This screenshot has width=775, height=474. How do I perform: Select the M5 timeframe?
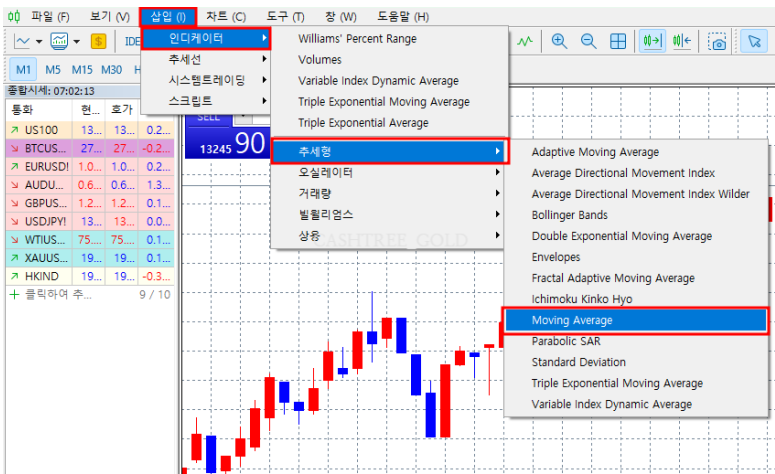pos(52,70)
